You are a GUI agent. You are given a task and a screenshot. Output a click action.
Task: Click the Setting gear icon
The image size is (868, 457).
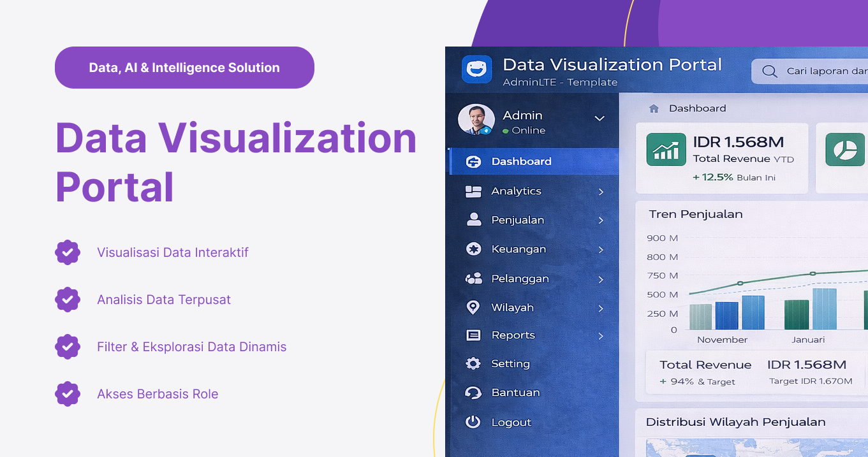473,363
